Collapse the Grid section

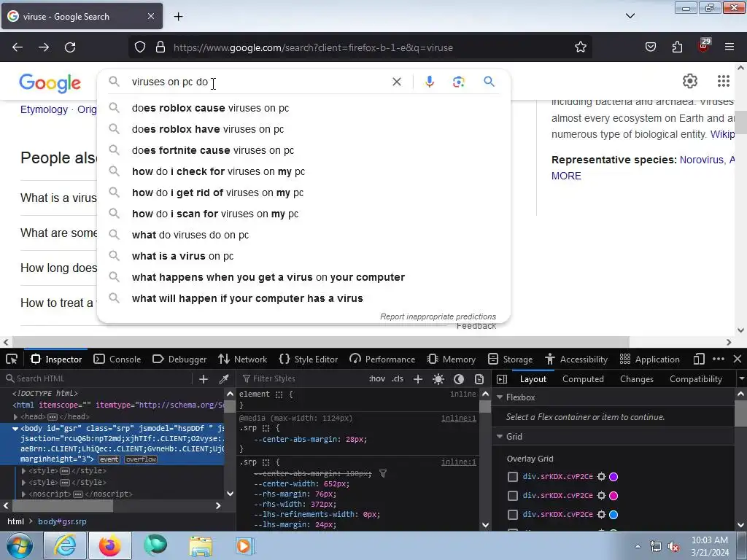(x=500, y=437)
